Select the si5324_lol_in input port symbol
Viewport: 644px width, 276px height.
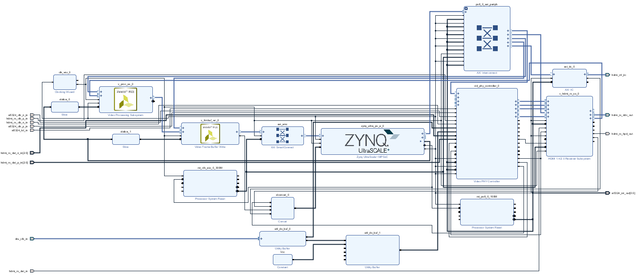[x=32, y=130]
